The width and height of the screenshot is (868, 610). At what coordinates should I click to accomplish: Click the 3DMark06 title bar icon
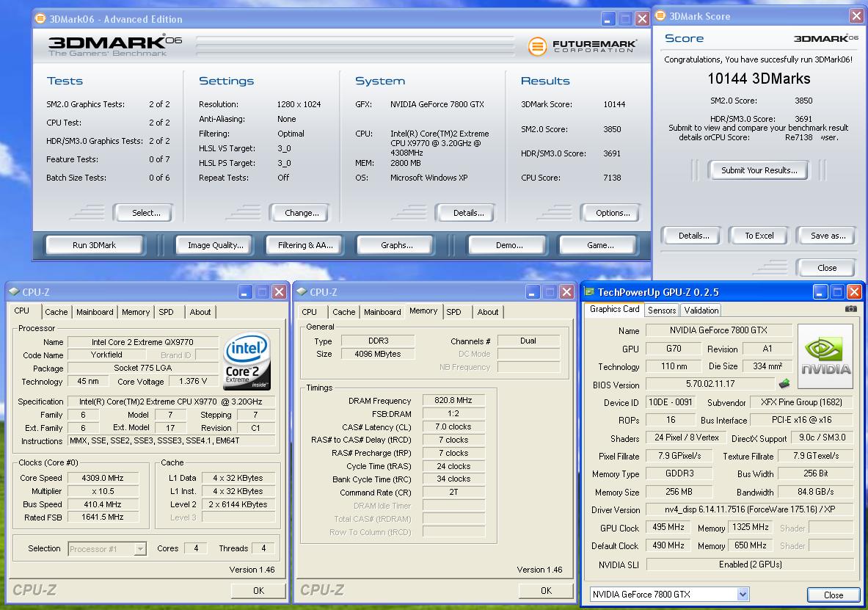tap(40, 18)
